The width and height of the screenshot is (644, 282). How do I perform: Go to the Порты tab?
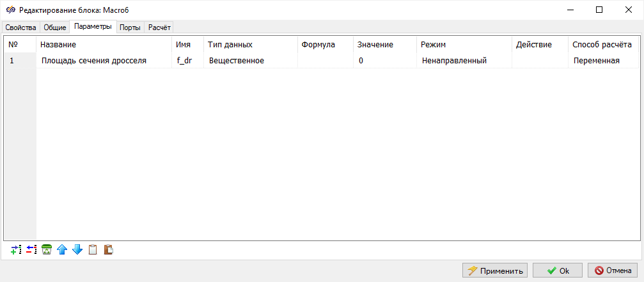click(130, 27)
